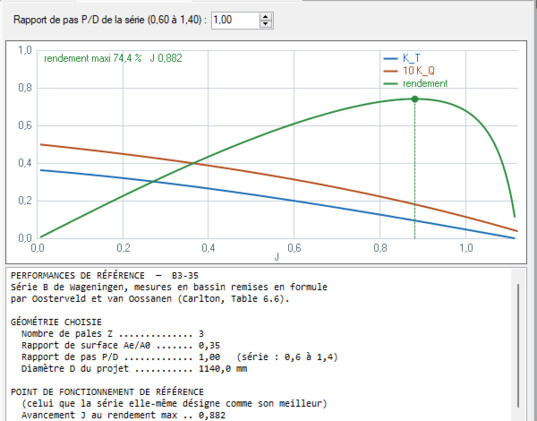Image resolution: width=537 pixels, height=421 pixels.
Task: Click the 'Nombre de pales Z' line
Action: point(112,334)
